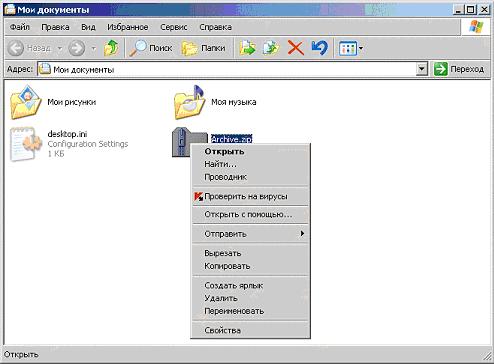Click the folder icon in address bar
Image resolution: width=494 pixels, height=364 pixels.
click(x=45, y=69)
